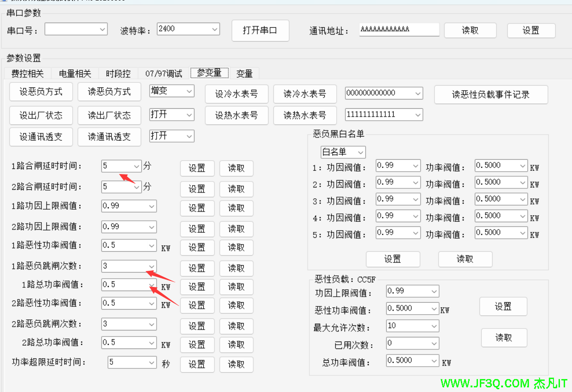Click the 设通讯透支 button
This screenshot has height=392, width=572.
[x=41, y=137]
